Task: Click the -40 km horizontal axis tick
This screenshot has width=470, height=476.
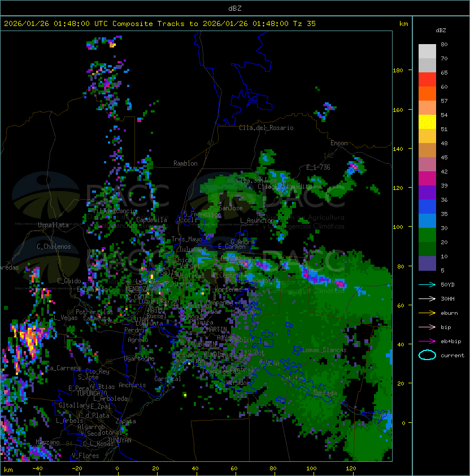Action: [37, 469]
